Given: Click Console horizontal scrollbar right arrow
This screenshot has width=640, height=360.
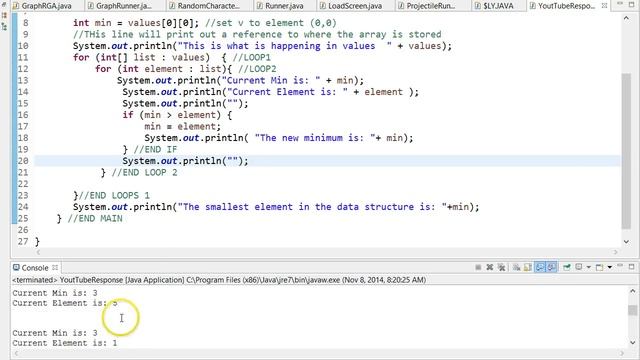Looking at the screenshot, I should (x=622, y=353).
